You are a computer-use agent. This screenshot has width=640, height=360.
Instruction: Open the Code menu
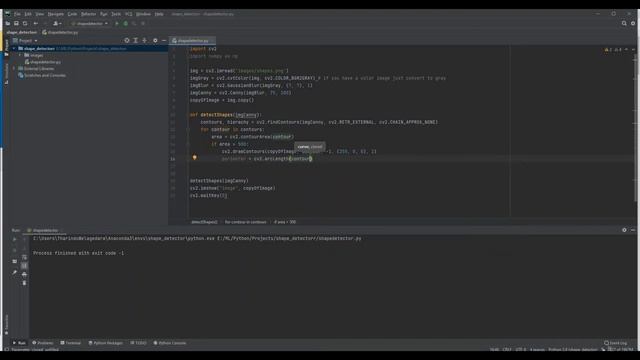[x=72, y=14]
